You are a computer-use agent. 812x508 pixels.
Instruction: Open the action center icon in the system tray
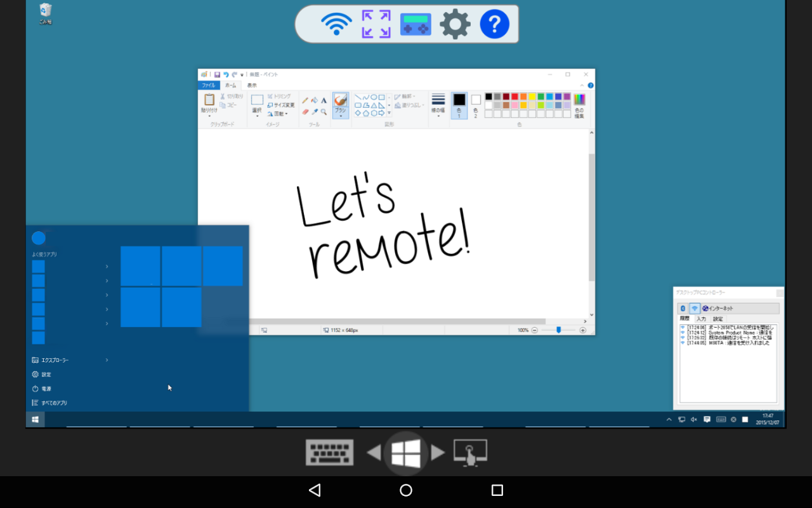(x=707, y=419)
